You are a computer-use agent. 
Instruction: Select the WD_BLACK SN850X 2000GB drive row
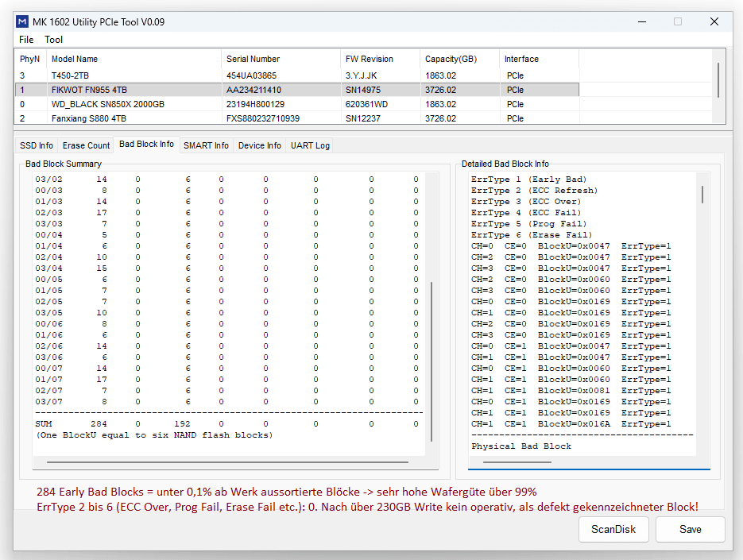coord(297,104)
